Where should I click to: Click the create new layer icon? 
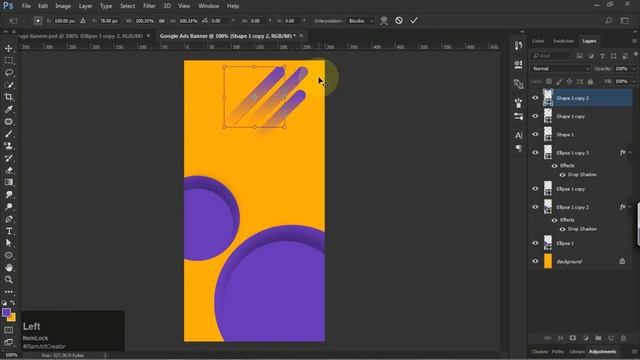[x=611, y=338]
